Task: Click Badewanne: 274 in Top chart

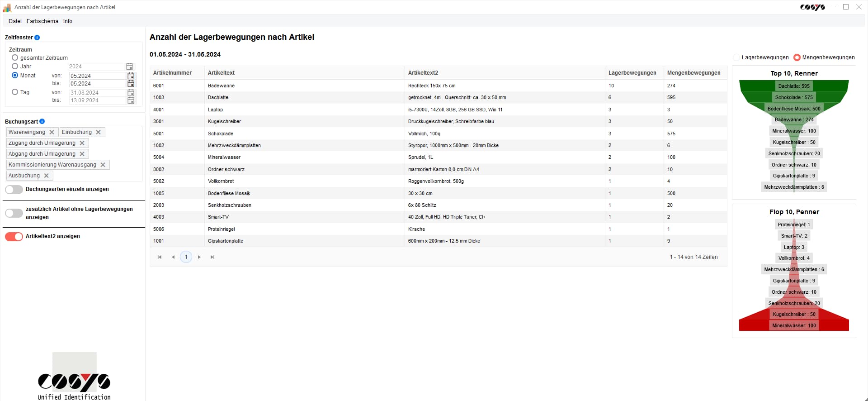Action: point(794,119)
